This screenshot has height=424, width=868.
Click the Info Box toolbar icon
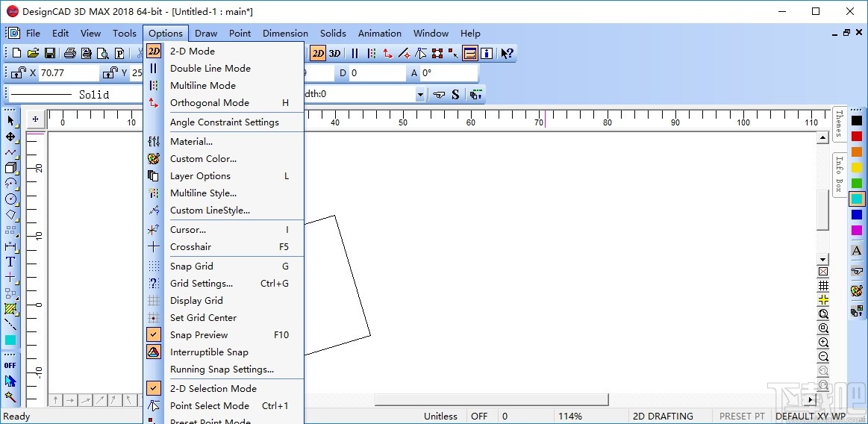pos(487,53)
